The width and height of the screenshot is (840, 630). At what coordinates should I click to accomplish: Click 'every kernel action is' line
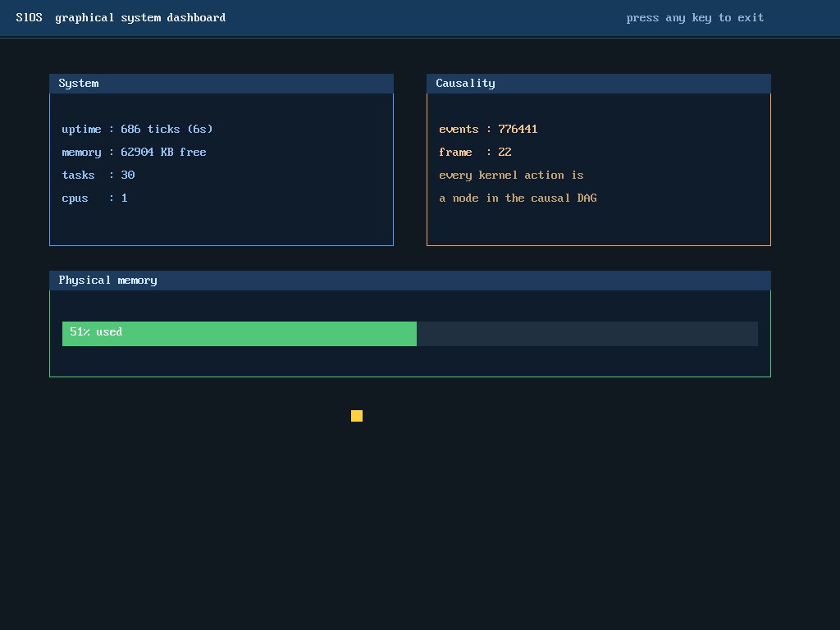(x=511, y=176)
